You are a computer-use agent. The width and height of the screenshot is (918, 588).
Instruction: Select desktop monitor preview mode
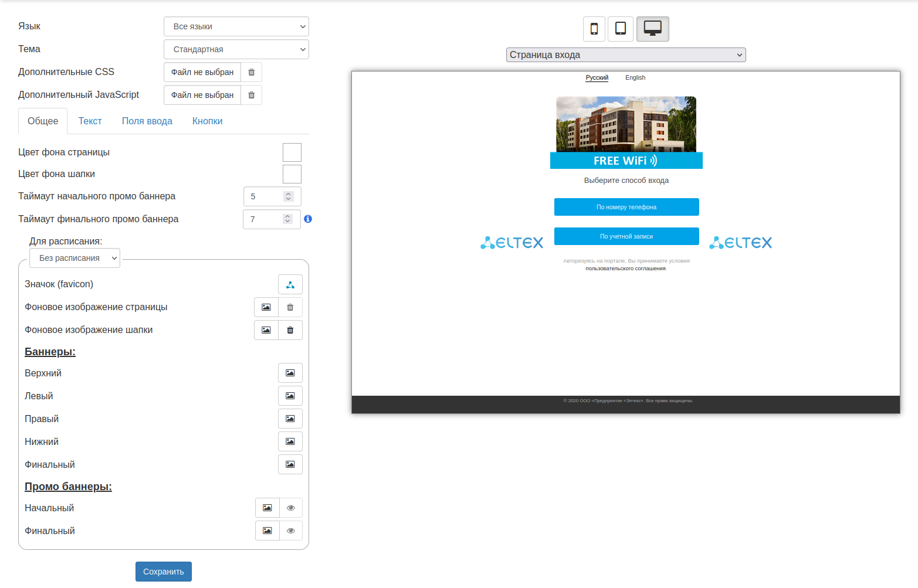point(652,29)
